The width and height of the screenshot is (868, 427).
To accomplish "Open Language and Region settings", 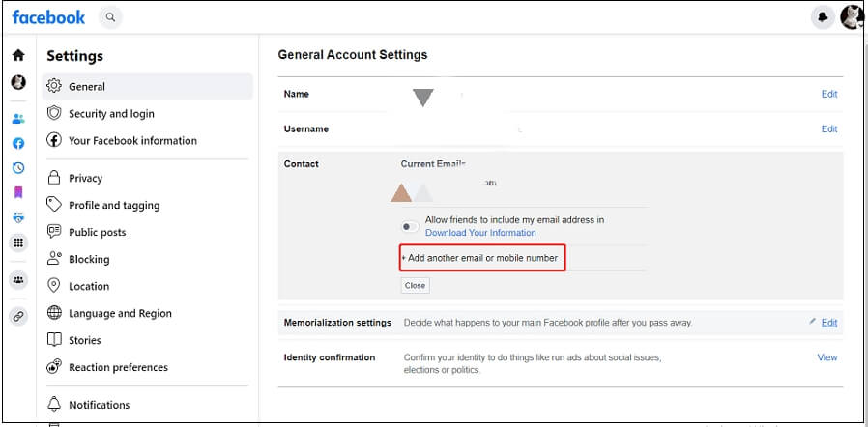I will [120, 313].
